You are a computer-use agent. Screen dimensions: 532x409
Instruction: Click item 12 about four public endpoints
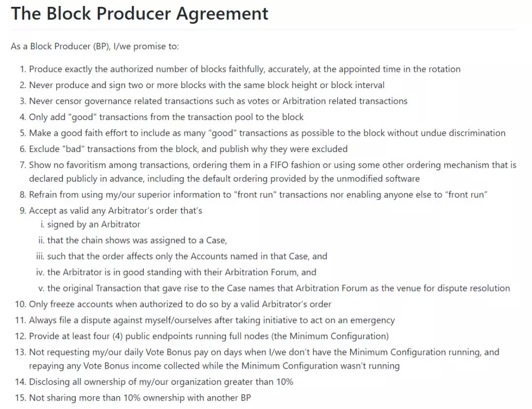[208, 336]
